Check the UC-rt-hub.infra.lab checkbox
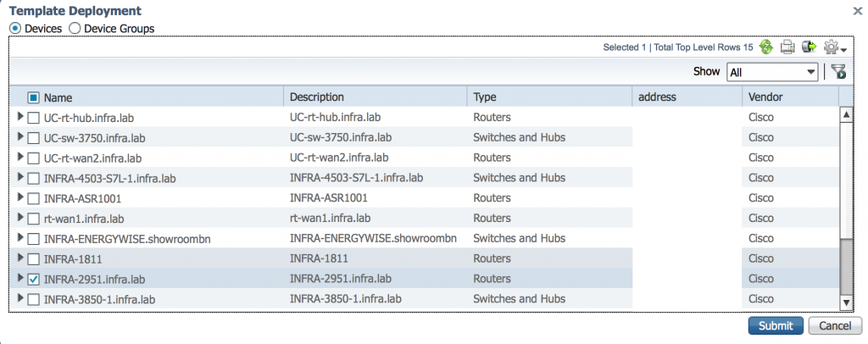This screenshot has height=344, width=868. (x=34, y=117)
